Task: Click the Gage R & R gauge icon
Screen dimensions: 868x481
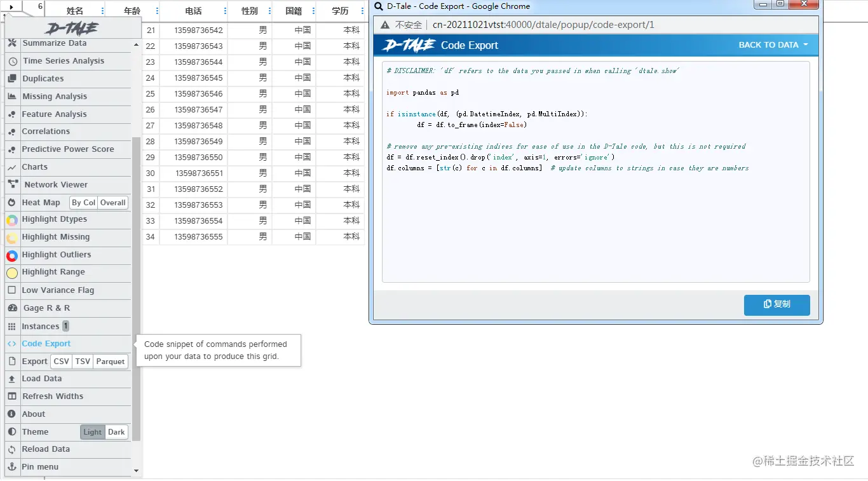Action: 13,308
